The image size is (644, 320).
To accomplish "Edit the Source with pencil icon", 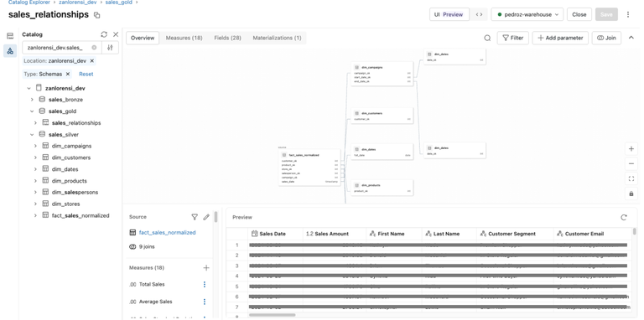I will click(x=206, y=217).
